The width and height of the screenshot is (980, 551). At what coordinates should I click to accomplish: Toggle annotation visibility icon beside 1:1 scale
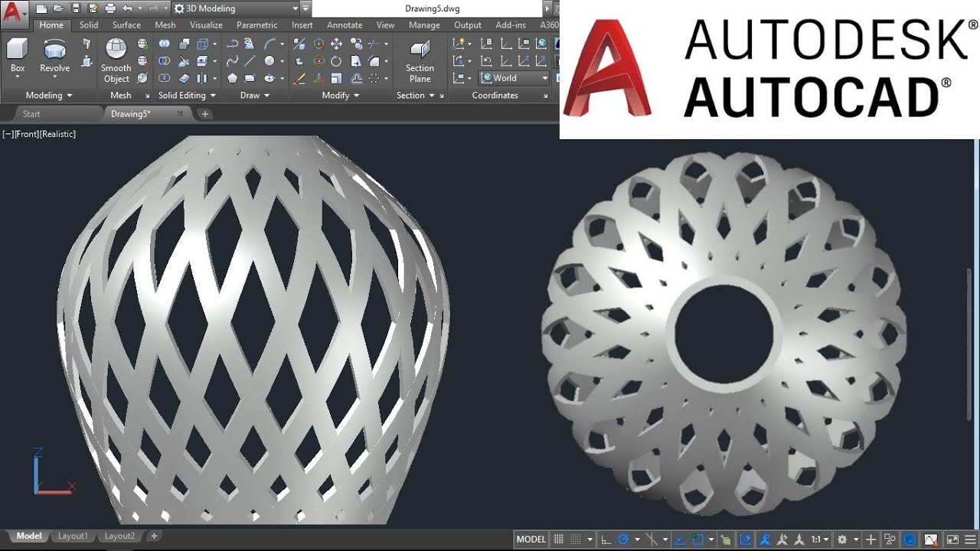coord(765,540)
